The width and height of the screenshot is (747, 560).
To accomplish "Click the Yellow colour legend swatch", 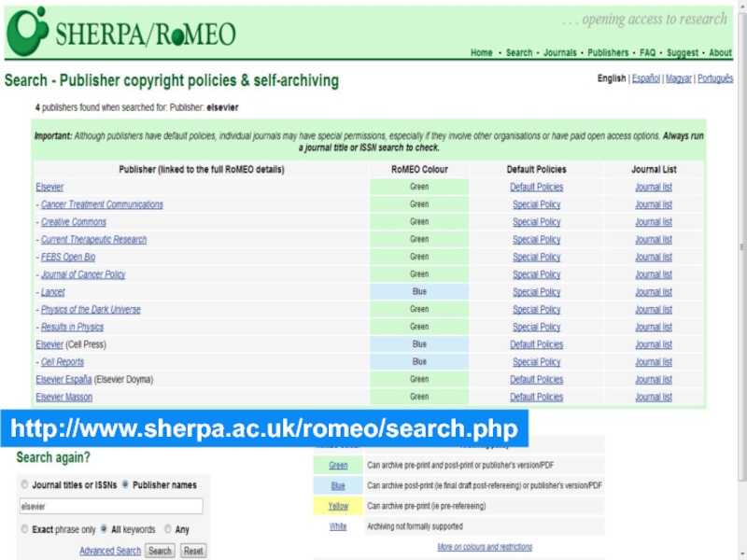I will pyautogui.click(x=338, y=506).
